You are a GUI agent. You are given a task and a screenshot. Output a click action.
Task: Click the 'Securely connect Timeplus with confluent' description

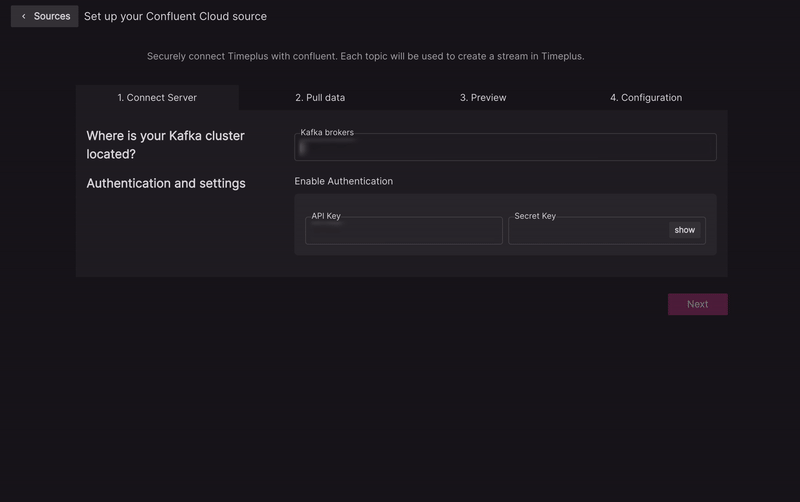365,56
